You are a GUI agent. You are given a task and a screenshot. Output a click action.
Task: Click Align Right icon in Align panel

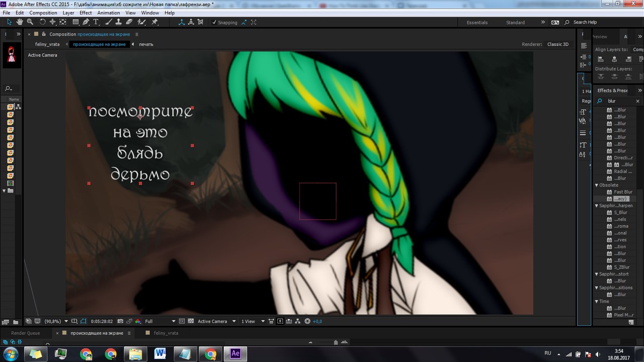click(x=627, y=59)
